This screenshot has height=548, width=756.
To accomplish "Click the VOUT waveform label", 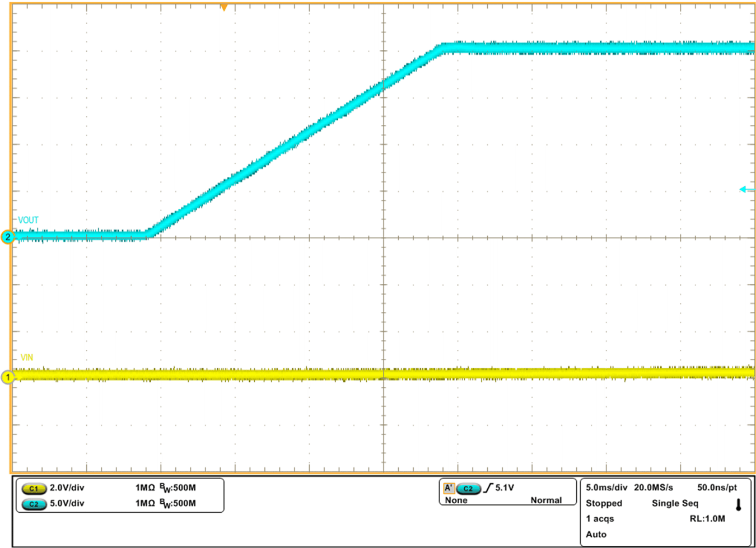I will click(x=28, y=219).
